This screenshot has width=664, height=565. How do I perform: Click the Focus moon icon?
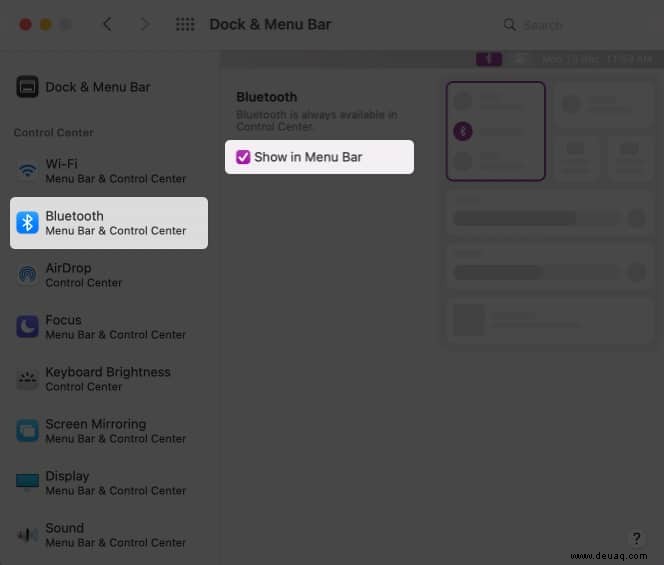point(28,327)
